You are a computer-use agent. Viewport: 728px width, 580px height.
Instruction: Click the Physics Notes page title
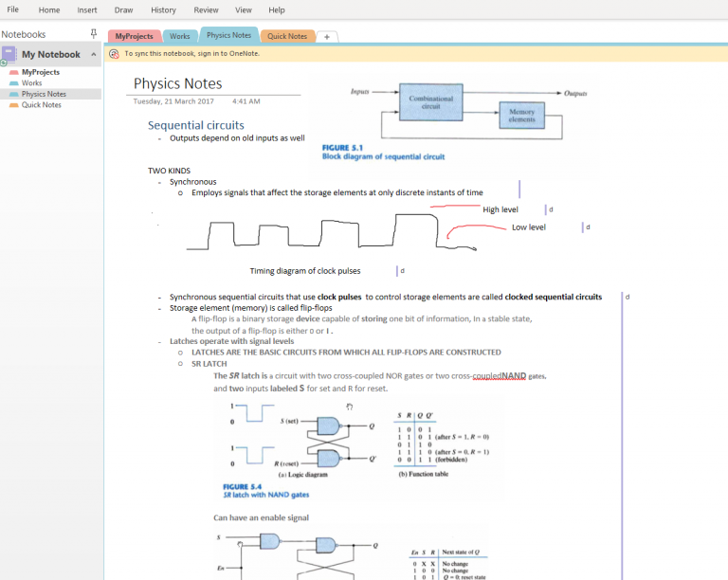[177, 83]
